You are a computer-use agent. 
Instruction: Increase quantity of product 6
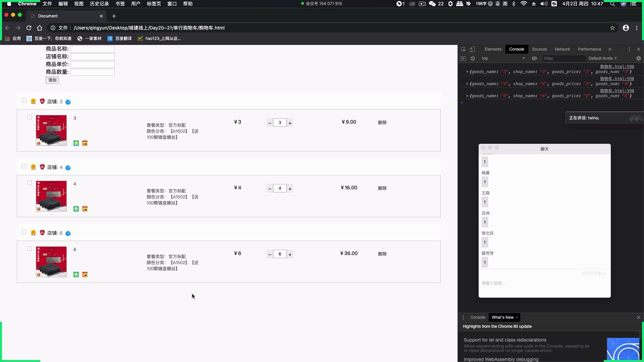pyautogui.click(x=290, y=254)
